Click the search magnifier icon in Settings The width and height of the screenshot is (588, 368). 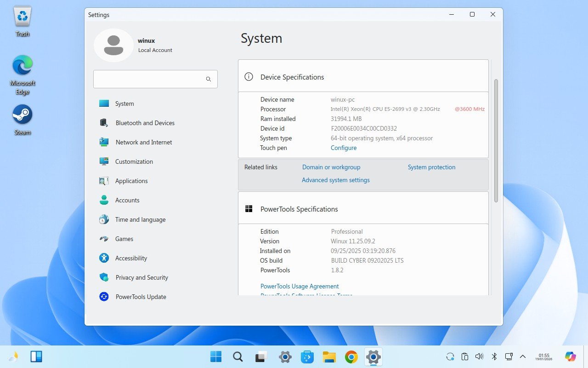click(x=209, y=79)
